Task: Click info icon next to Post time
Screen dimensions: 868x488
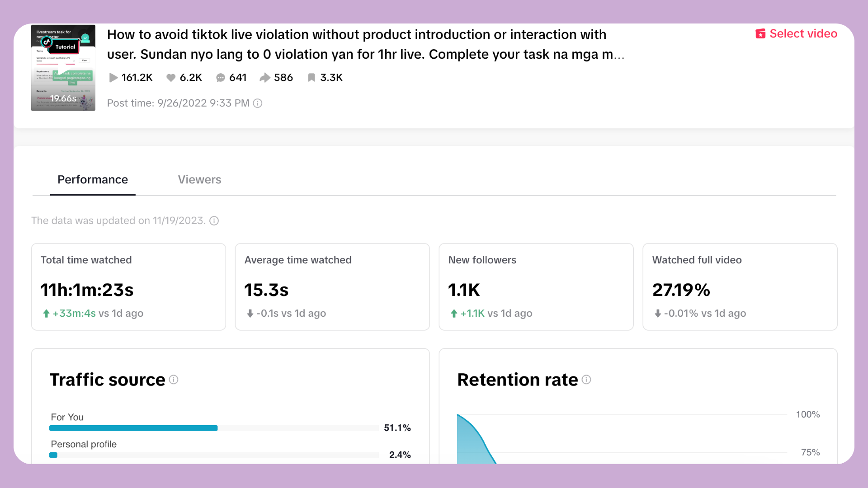Action: click(x=258, y=103)
